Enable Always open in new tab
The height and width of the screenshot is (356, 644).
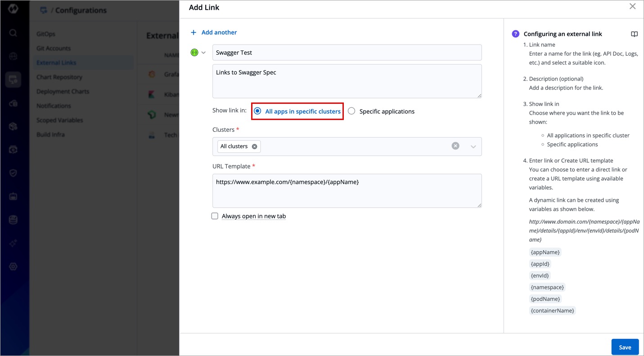tap(215, 216)
